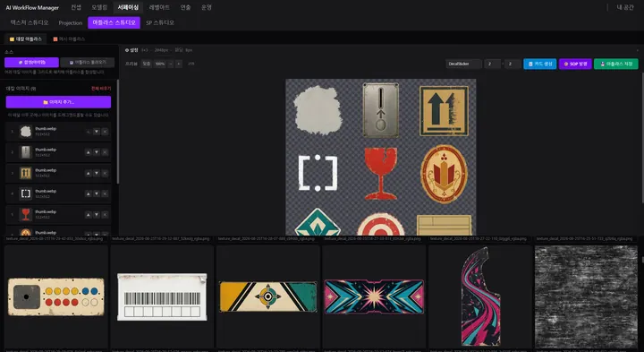Image resolution: width=644 pixels, height=352 pixels.
Task: Open the 레벨아트 menu
Action: tap(159, 7)
